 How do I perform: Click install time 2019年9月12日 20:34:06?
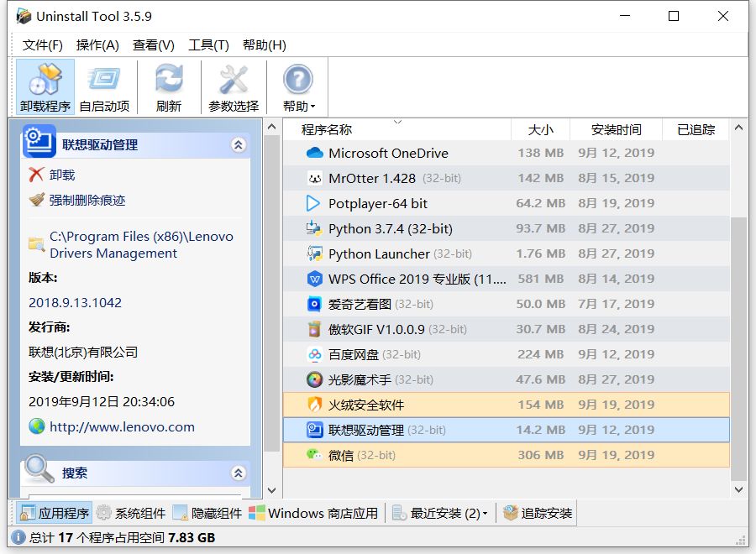click(102, 402)
